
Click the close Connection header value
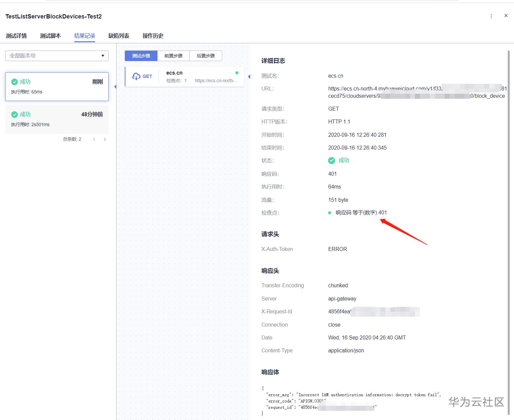coord(334,325)
